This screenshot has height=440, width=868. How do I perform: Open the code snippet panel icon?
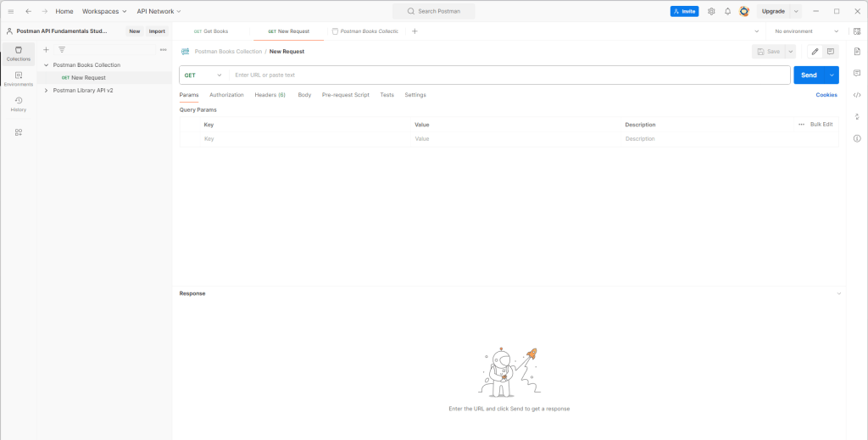click(857, 95)
